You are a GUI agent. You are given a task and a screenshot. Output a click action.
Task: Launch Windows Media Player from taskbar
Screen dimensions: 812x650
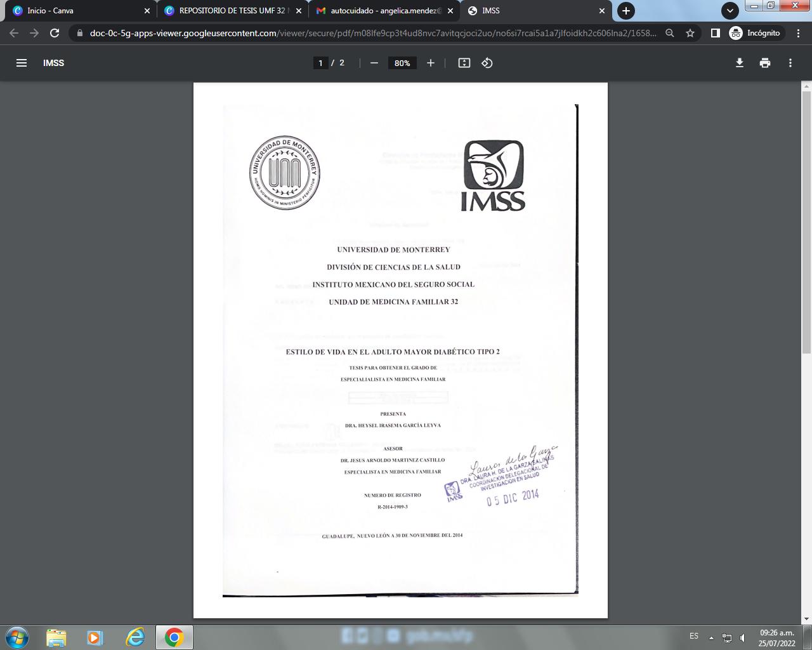(95, 637)
